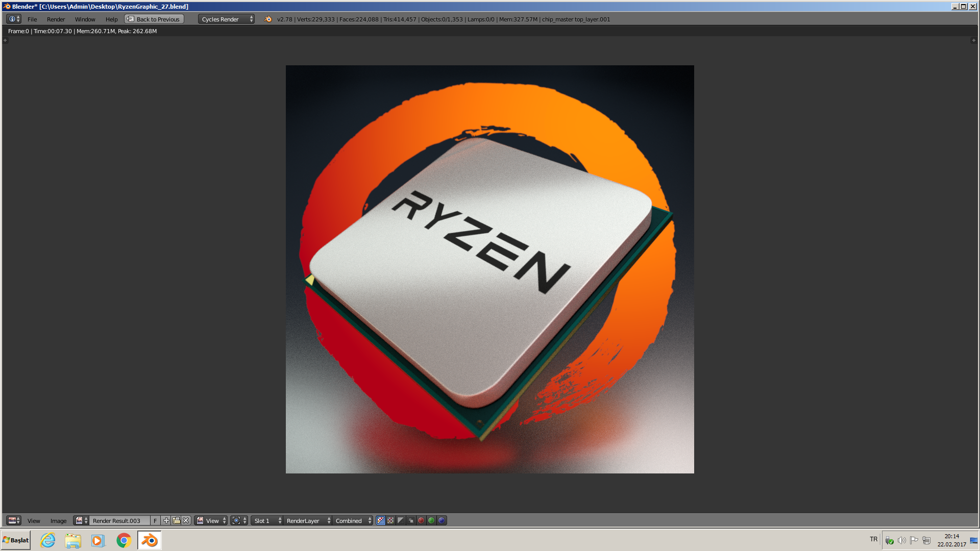Toggle Alpha channel display

point(401,521)
